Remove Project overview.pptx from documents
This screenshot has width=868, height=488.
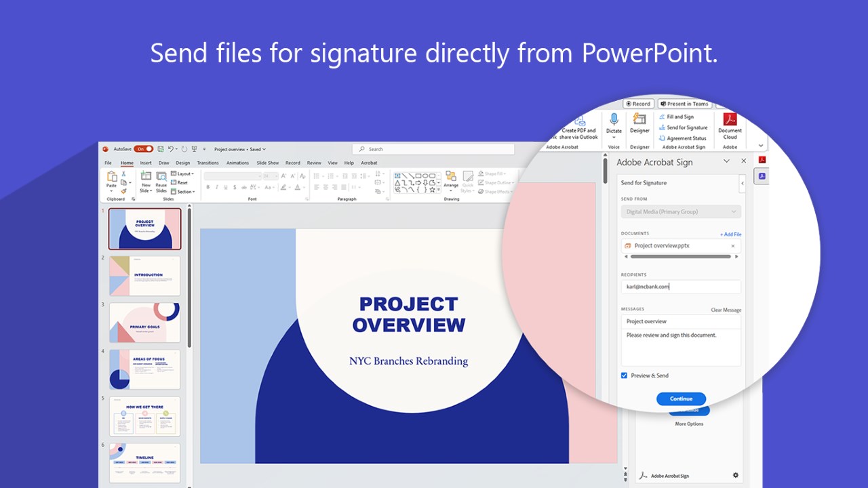coord(732,246)
